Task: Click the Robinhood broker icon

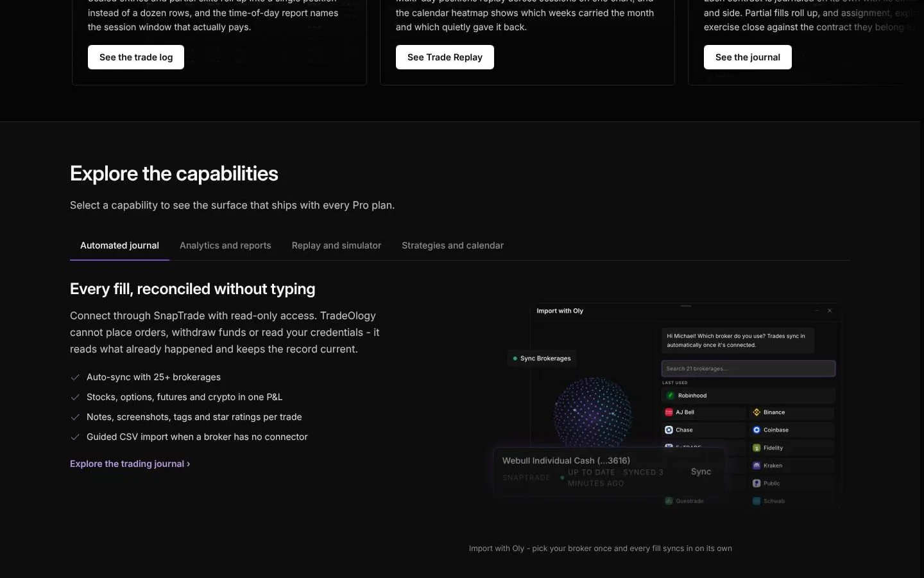Action: [671, 396]
